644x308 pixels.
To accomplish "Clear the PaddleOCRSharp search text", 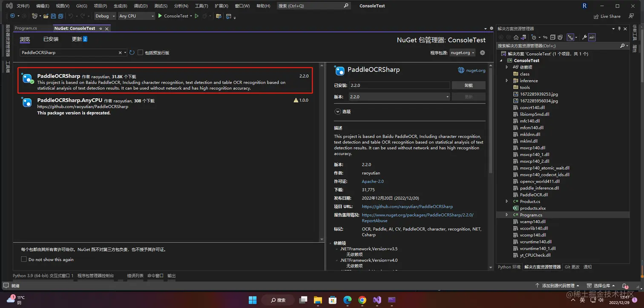I will coord(120,53).
